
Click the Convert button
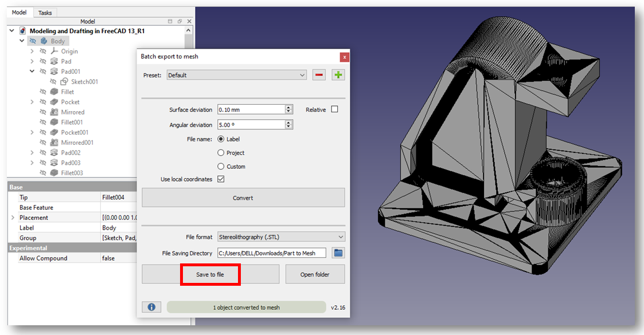pyautogui.click(x=243, y=198)
